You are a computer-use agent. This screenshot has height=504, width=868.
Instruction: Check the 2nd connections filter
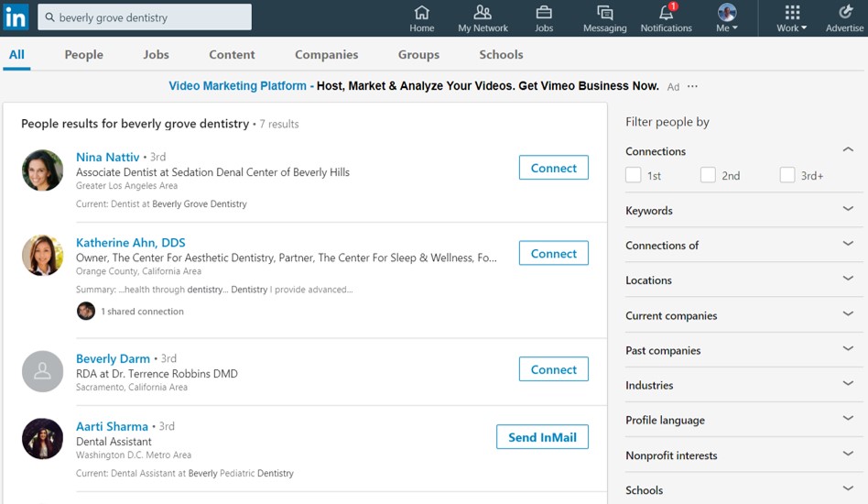coord(708,175)
